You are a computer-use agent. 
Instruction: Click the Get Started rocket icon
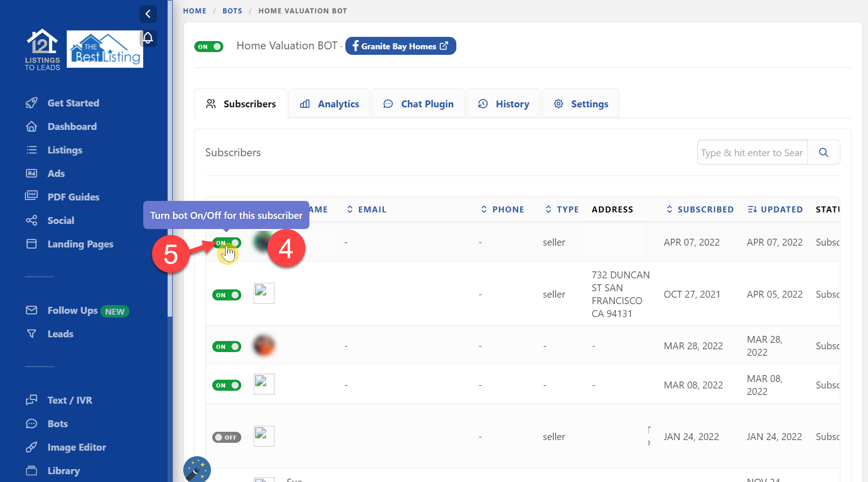coord(31,103)
